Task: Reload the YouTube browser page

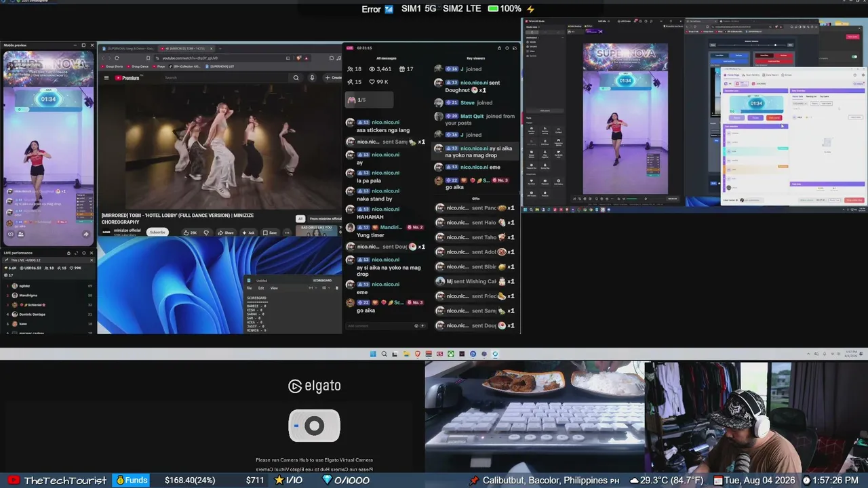Action: tap(117, 58)
